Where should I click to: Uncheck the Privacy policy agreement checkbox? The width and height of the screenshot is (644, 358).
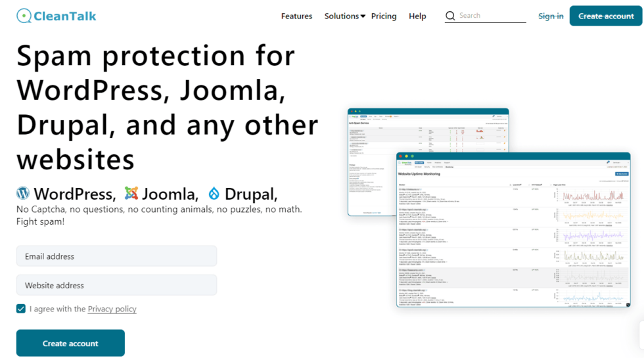click(21, 309)
